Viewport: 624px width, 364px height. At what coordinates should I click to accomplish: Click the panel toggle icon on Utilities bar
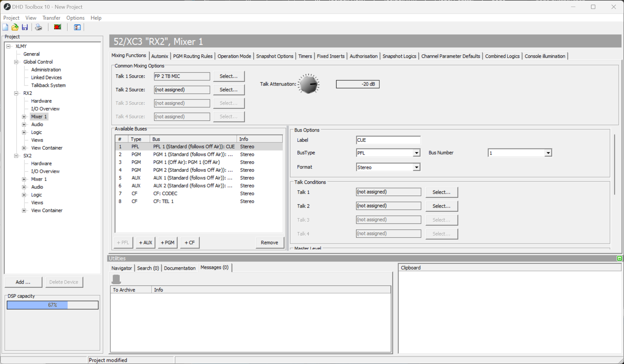click(x=620, y=258)
